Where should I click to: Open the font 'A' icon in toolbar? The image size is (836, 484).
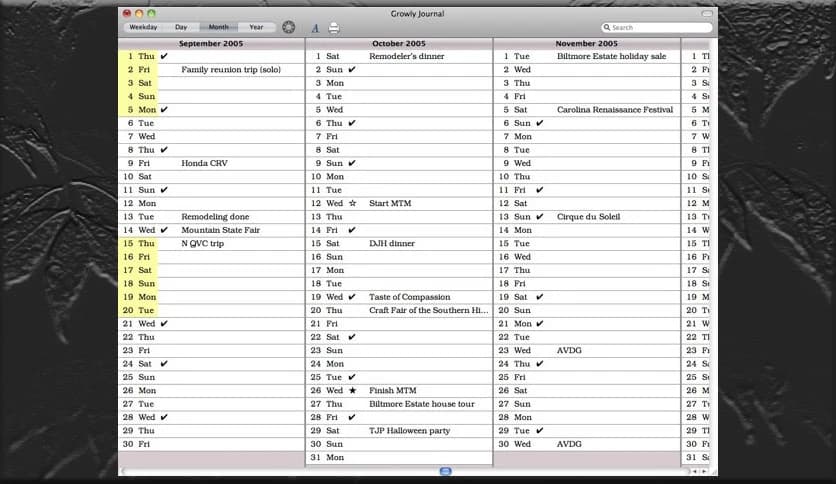pos(315,28)
